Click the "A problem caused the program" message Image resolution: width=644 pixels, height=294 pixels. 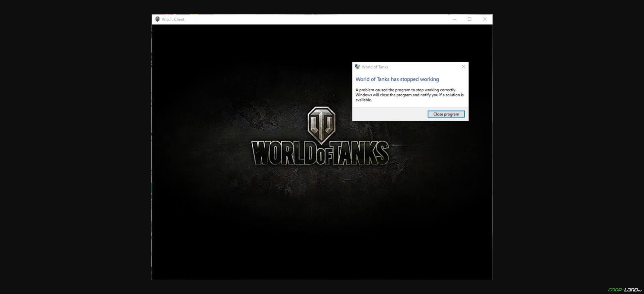(406, 90)
